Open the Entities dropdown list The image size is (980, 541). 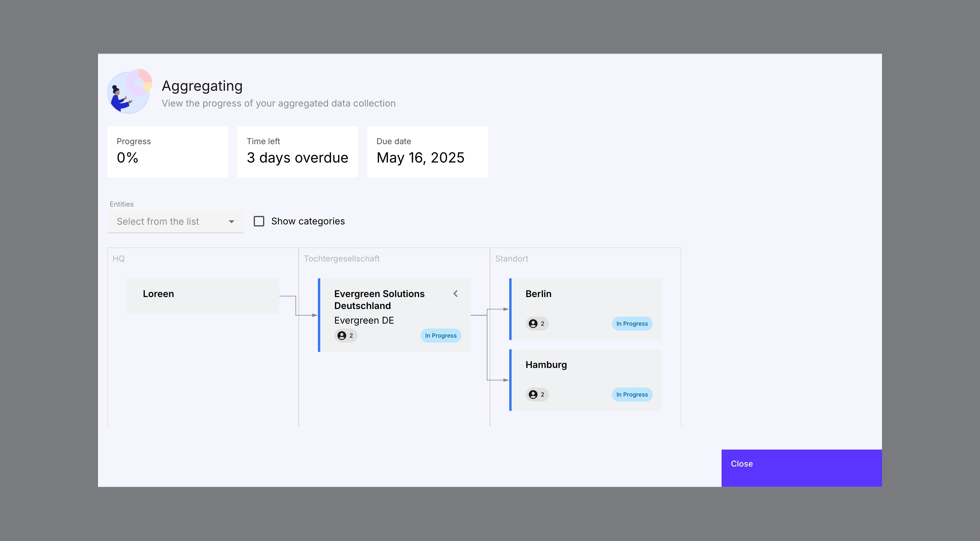(x=167, y=221)
